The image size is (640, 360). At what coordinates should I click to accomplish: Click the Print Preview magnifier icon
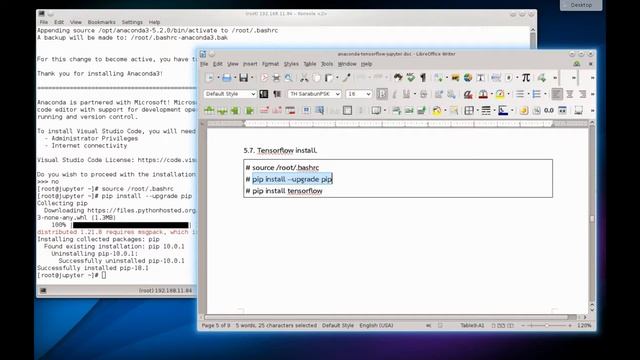(289, 78)
